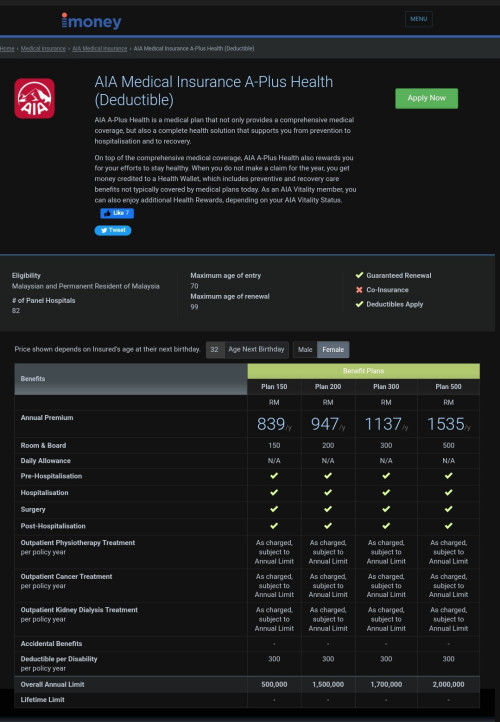500x722 pixels.
Task: Click the 1,700,000 overall annual limit
Action: click(386, 684)
